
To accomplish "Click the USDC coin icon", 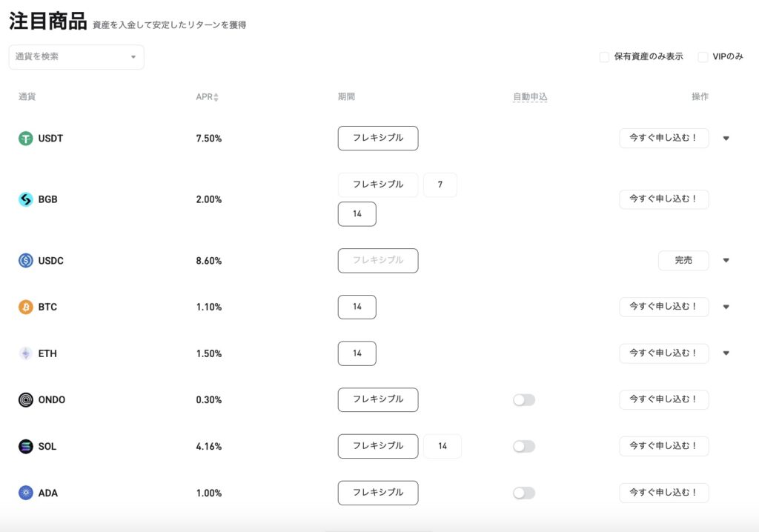I will point(26,261).
